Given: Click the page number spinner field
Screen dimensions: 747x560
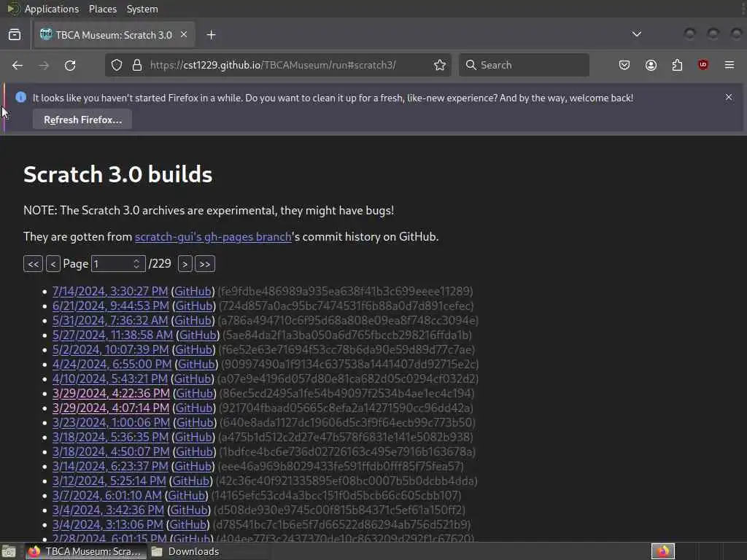Looking at the screenshot, I should [x=117, y=264].
